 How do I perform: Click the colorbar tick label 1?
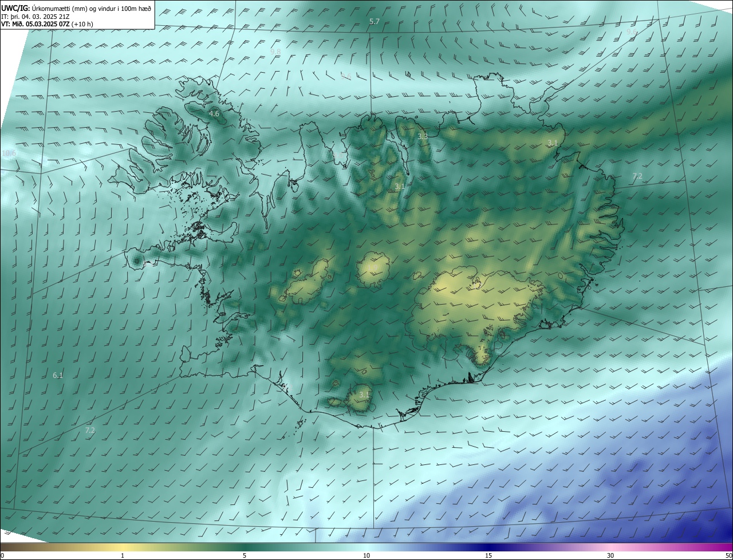click(x=123, y=555)
